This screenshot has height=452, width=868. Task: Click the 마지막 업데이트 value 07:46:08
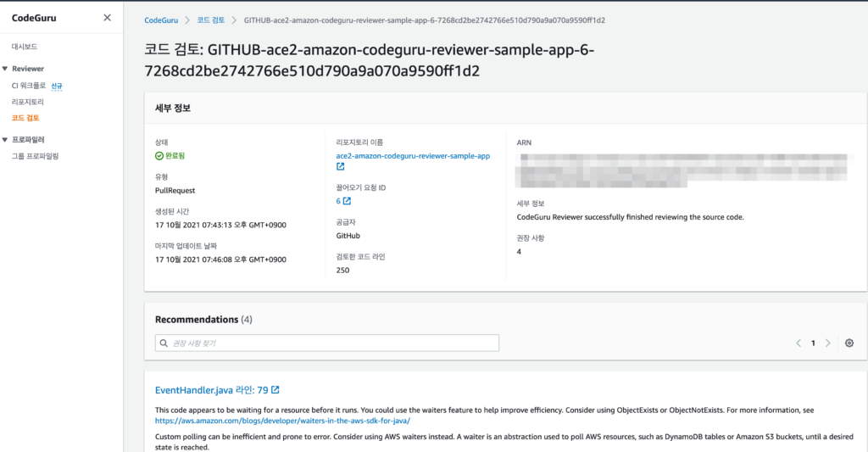(x=220, y=259)
